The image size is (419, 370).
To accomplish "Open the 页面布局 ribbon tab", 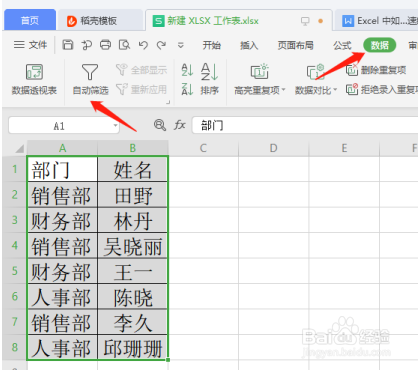I will tap(295, 45).
